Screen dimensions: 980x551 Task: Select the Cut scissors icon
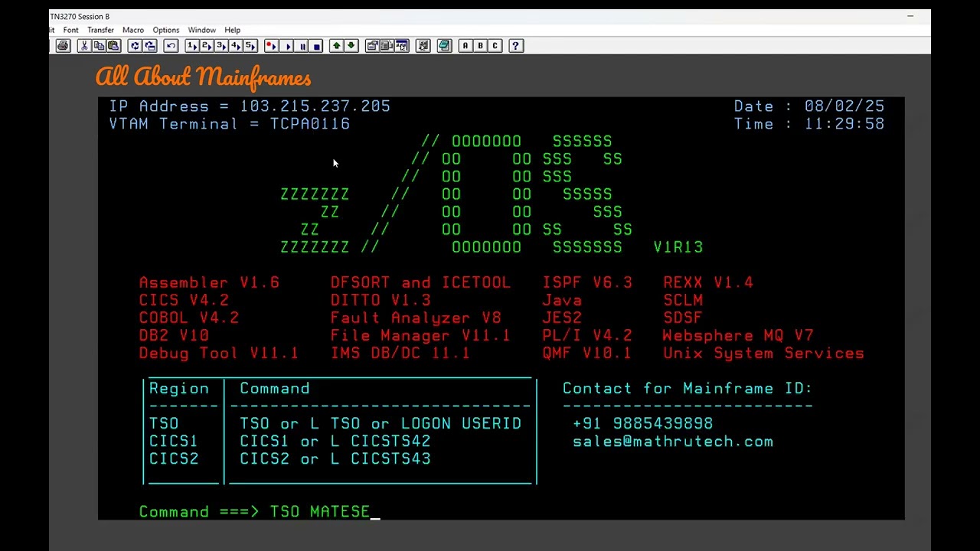click(x=84, y=46)
